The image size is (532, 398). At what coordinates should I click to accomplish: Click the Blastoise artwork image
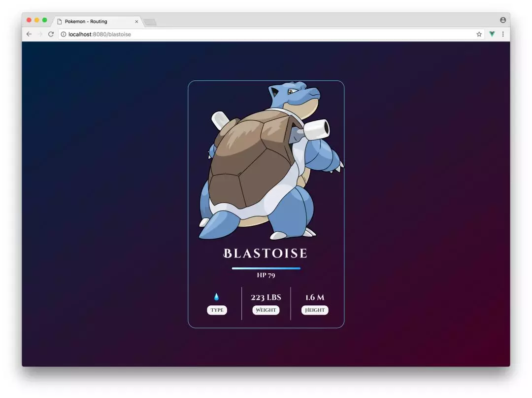click(271, 161)
